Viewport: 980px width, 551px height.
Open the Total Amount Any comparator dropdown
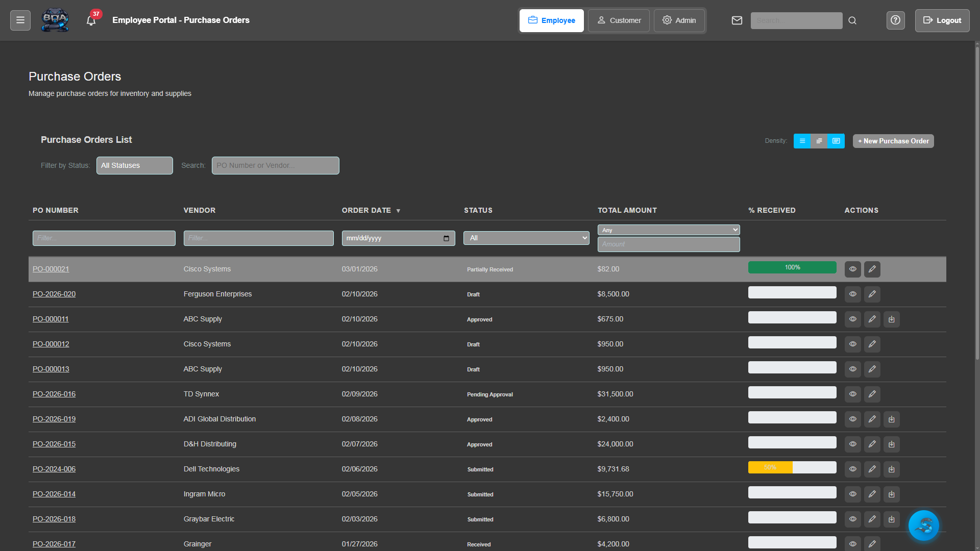(x=668, y=230)
